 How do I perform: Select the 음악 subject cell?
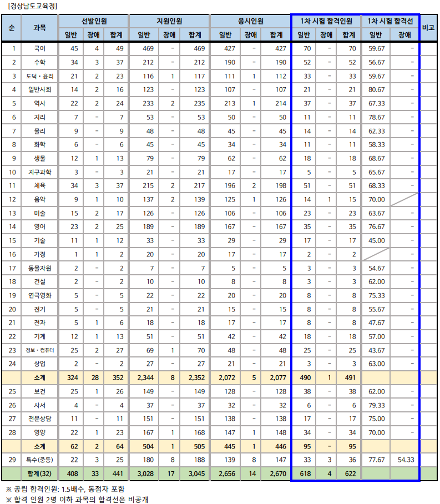click(39, 200)
